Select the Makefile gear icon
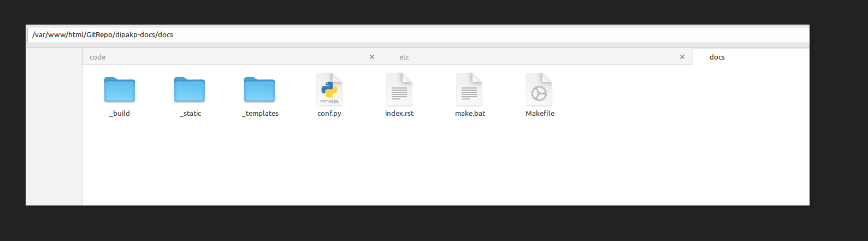Image resolution: width=868 pixels, height=241 pixels. pyautogui.click(x=539, y=90)
